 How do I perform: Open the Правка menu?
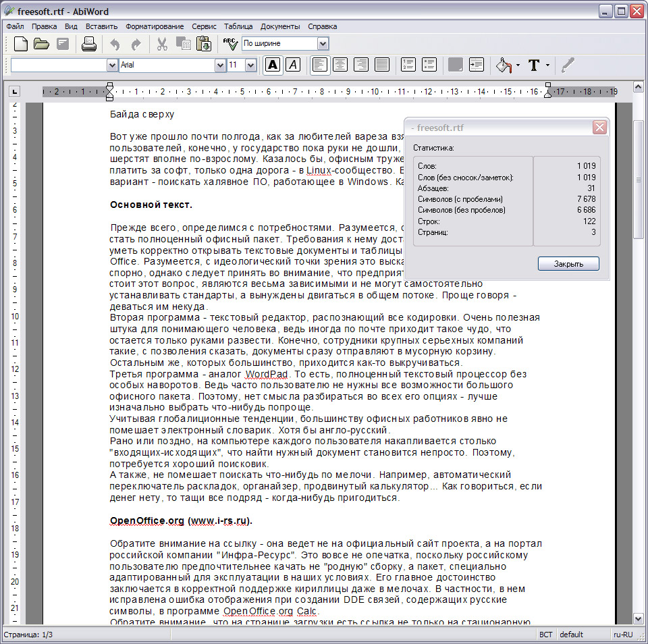click(45, 26)
